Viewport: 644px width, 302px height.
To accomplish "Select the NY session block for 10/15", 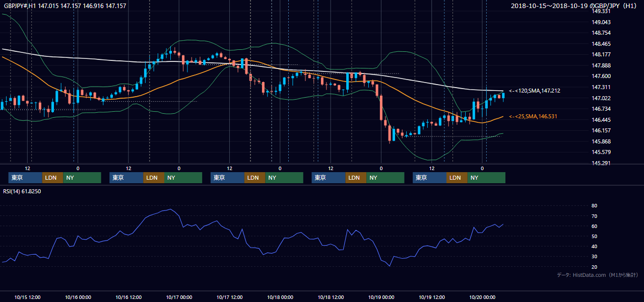I will coord(82,178).
